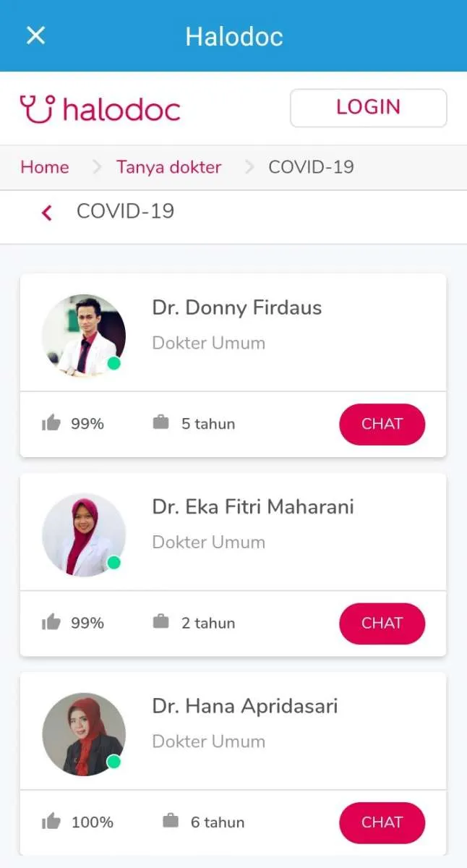Viewport: 467px width, 868px height.
Task: Open Dr. Hana Apridasari profile photo
Action: coord(83,734)
